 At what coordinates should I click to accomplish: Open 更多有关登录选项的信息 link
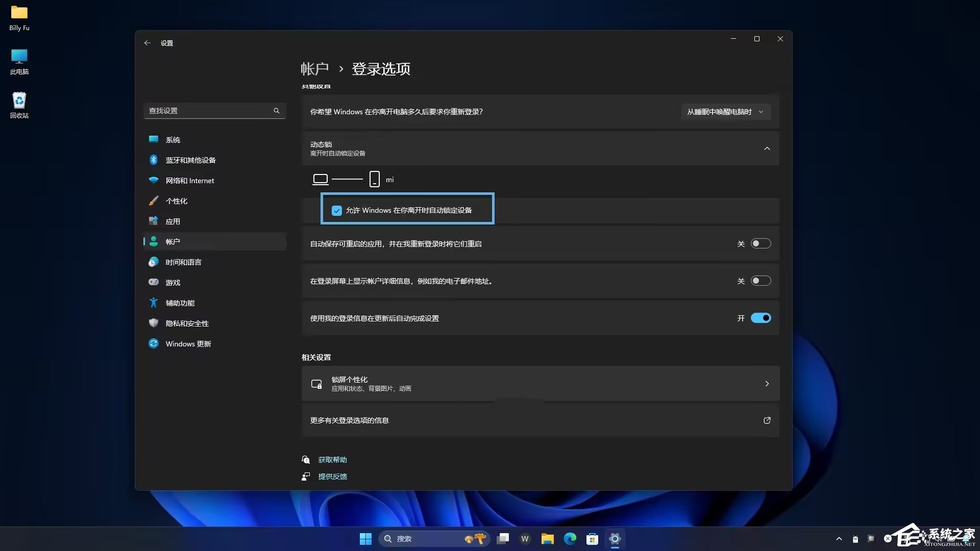click(x=349, y=420)
